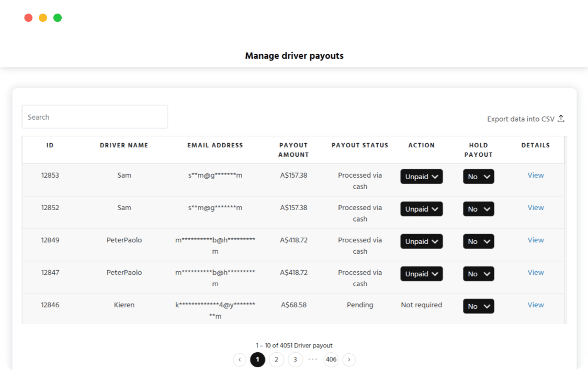Click Export data into CSV

[x=520, y=119]
